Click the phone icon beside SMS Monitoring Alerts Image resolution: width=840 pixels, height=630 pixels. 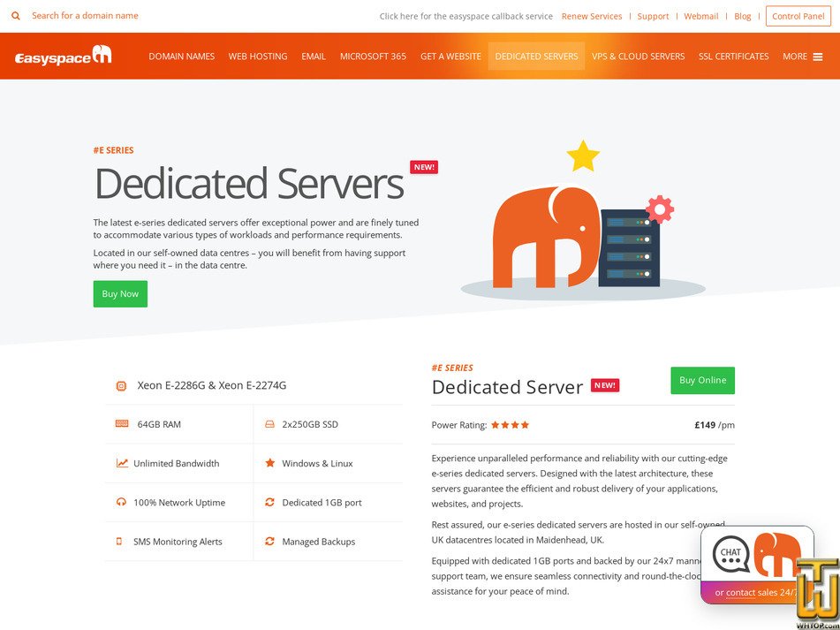119,541
